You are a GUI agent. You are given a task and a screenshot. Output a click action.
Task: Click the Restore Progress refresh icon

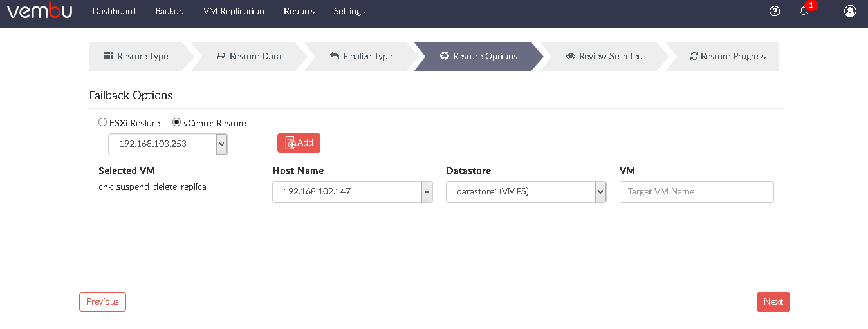(x=694, y=56)
